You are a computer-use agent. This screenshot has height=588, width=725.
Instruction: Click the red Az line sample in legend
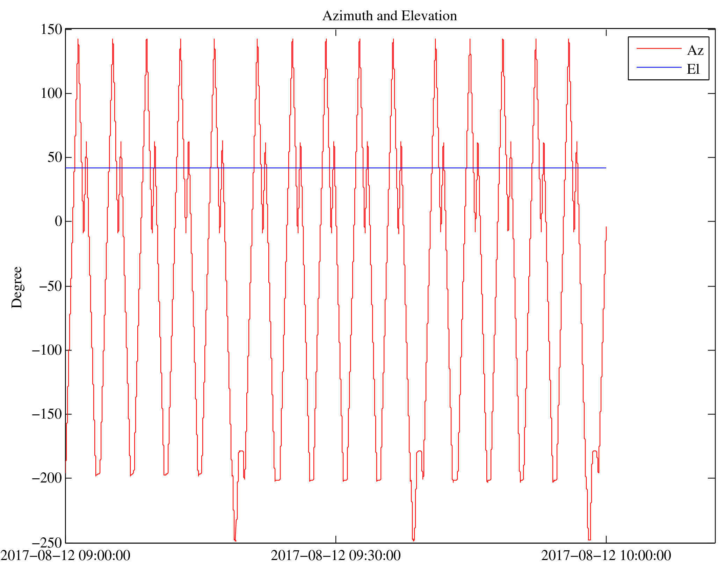tap(659, 49)
